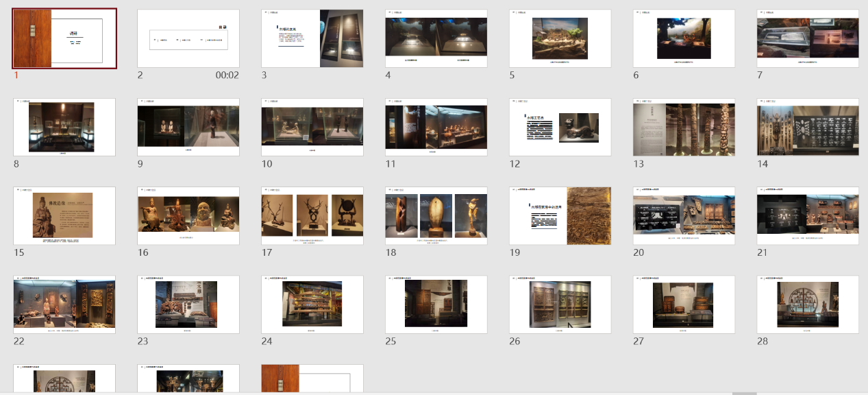The width and height of the screenshot is (868, 395).
Task: Select slide 26 with carved door panels
Action: pos(560,304)
